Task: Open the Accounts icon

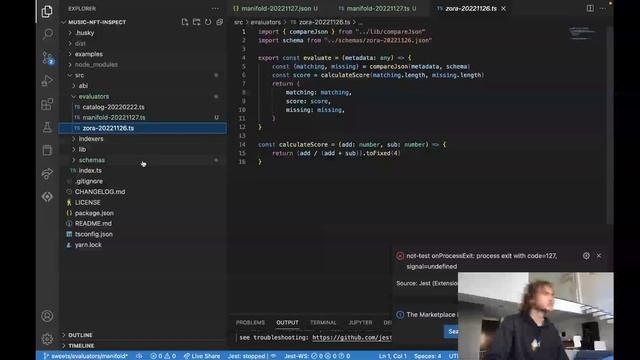Action: tap(47, 316)
